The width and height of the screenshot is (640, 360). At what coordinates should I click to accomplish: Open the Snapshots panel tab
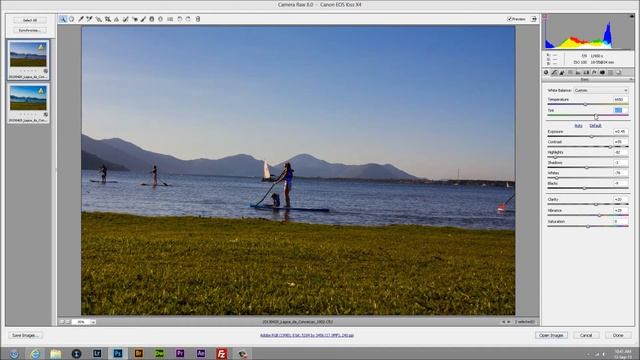point(618,72)
